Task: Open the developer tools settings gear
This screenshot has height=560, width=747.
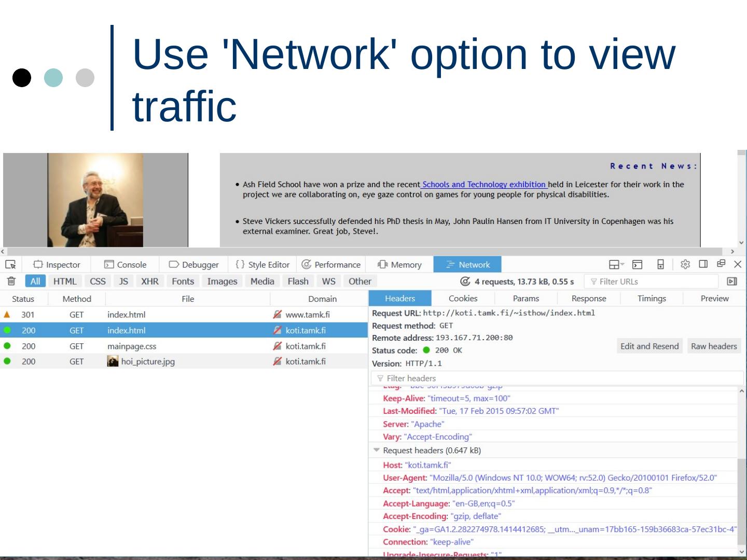Action: coord(685,264)
